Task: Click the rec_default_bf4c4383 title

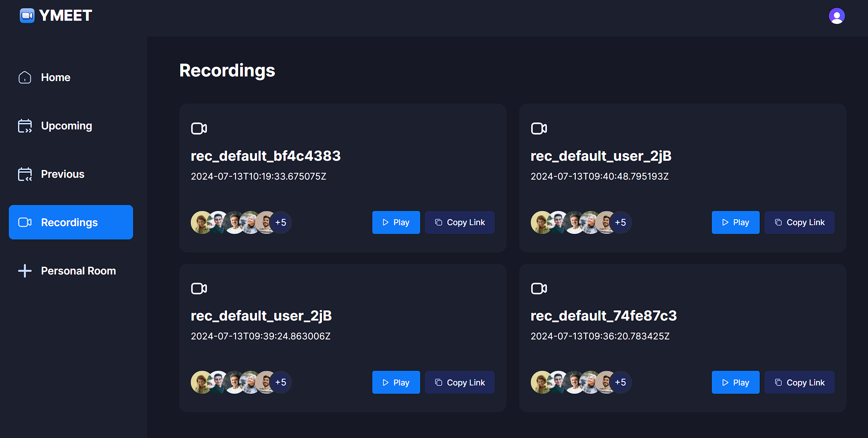Action: click(x=266, y=156)
